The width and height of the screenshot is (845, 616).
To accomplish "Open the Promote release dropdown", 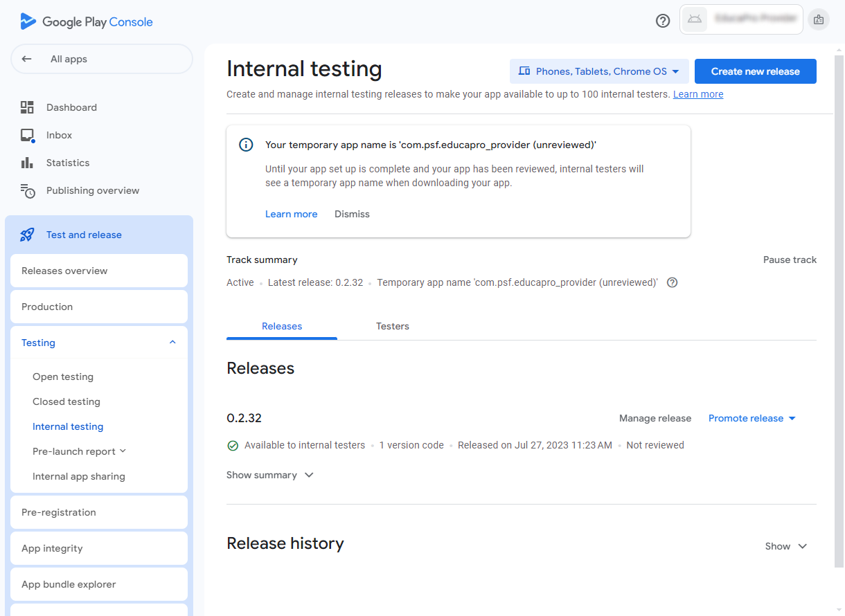I will pos(752,418).
